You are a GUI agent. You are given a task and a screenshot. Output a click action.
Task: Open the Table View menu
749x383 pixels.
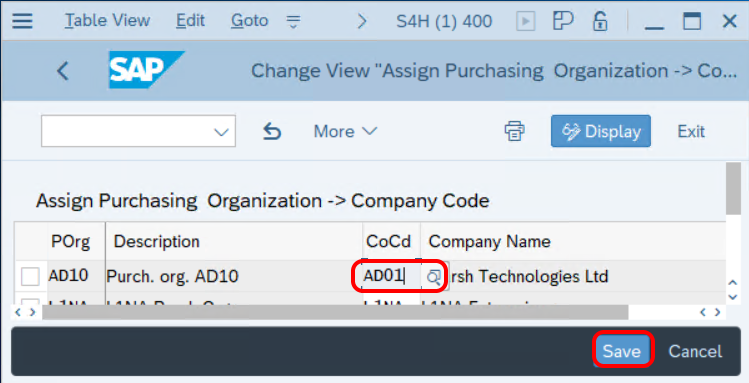click(107, 21)
